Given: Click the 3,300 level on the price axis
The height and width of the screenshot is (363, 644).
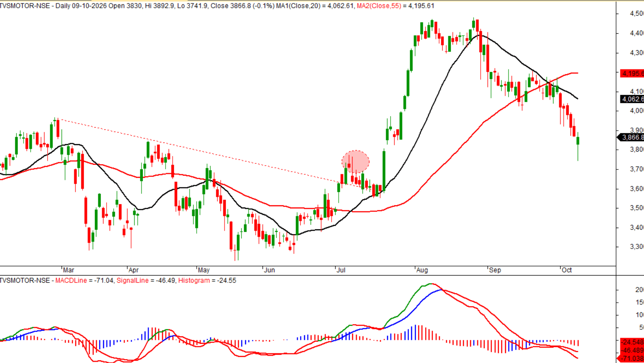Looking at the screenshot, I should [637, 247].
